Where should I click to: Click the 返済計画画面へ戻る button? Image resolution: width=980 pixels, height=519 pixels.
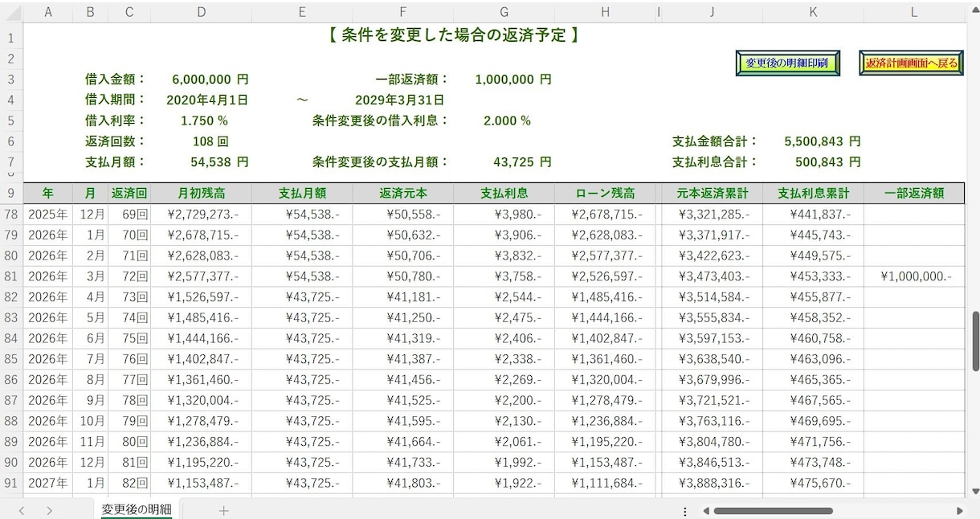(x=911, y=63)
